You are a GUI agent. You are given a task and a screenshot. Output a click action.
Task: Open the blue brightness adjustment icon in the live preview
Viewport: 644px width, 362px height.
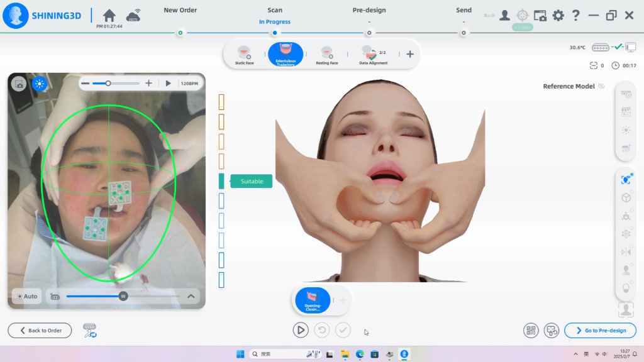pyautogui.click(x=40, y=83)
